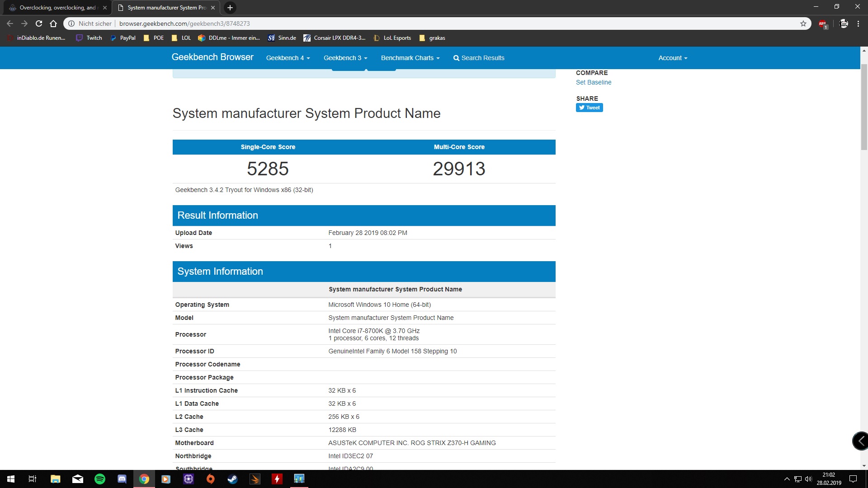868x488 pixels.
Task: Expand the Account dropdown
Action: tap(673, 58)
